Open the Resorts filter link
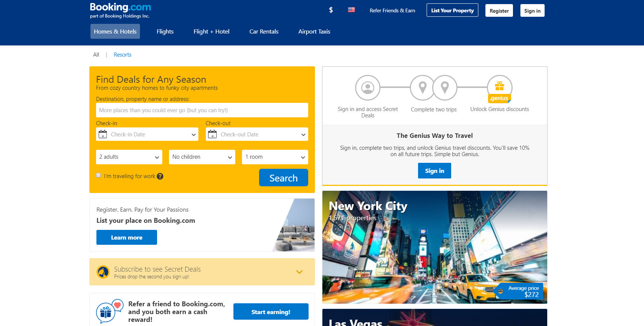Image resolution: width=644 pixels, height=326 pixels. [x=122, y=55]
